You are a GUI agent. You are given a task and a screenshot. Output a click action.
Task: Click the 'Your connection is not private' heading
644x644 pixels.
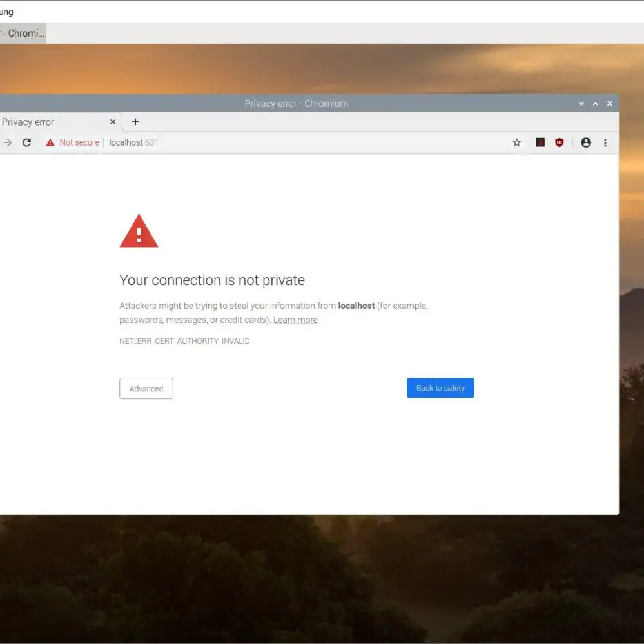(x=212, y=280)
